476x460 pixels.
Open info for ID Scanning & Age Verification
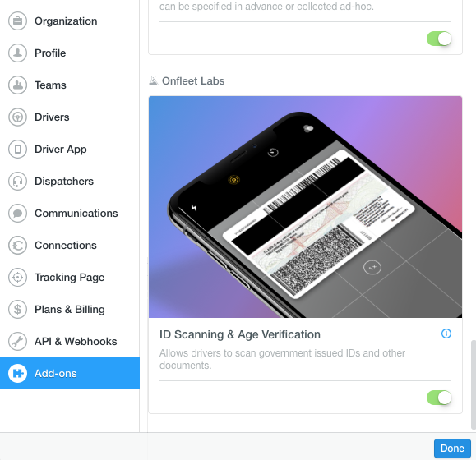(446, 333)
